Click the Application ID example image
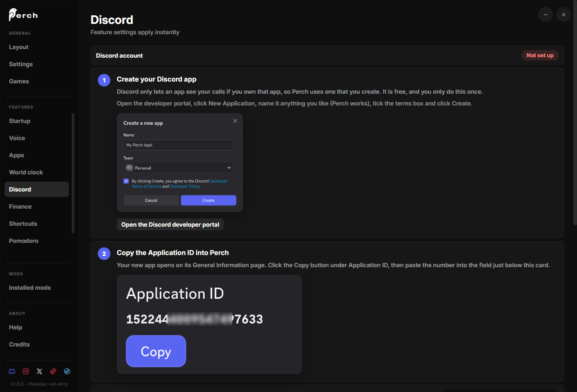 (x=209, y=324)
